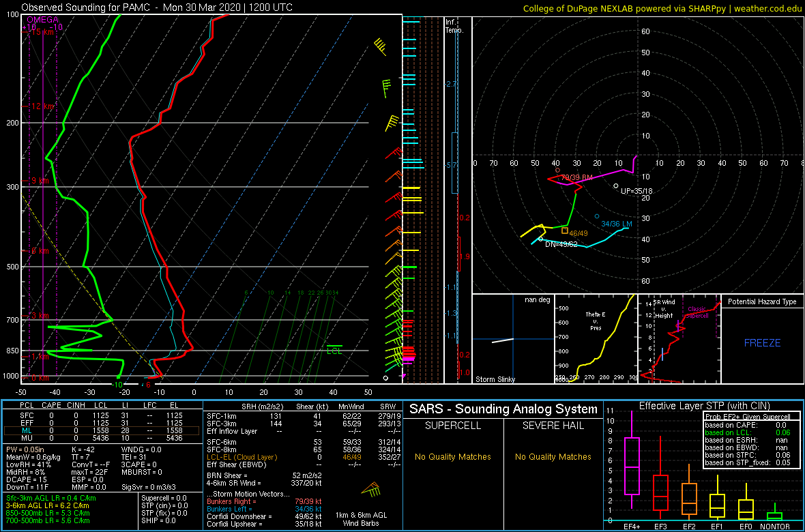The height and width of the screenshot is (532, 805).
Task: Click the SHIP = 0.0 index
Action: [159, 520]
